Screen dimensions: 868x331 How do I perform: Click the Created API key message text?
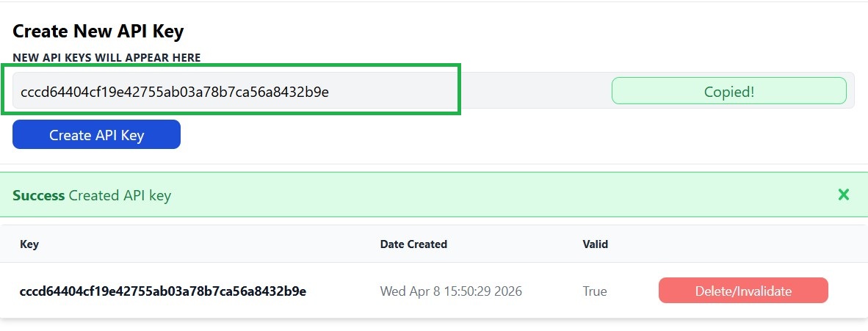(120, 195)
